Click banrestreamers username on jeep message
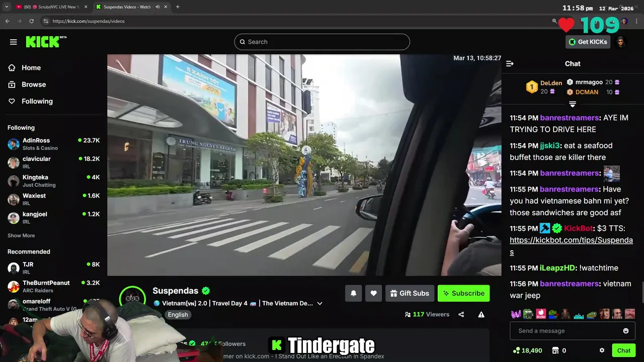Viewport: 644px width, 362px height. click(569, 284)
